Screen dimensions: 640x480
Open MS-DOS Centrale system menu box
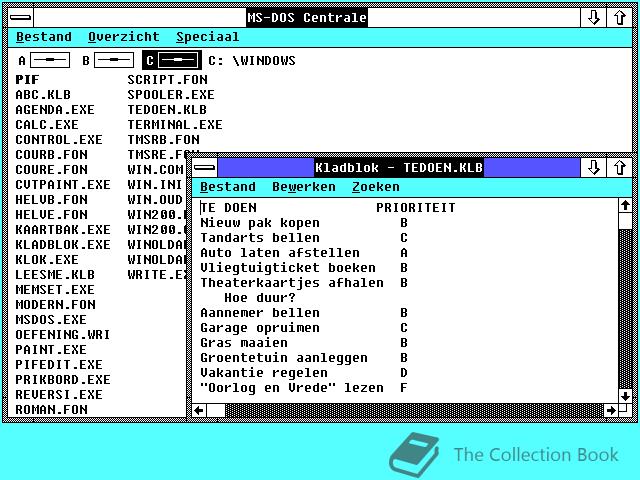(x=20, y=18)
